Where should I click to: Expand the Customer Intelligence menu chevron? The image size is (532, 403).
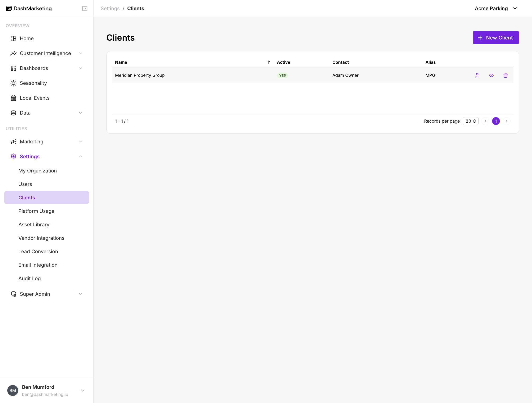click(x=81, y=53)
